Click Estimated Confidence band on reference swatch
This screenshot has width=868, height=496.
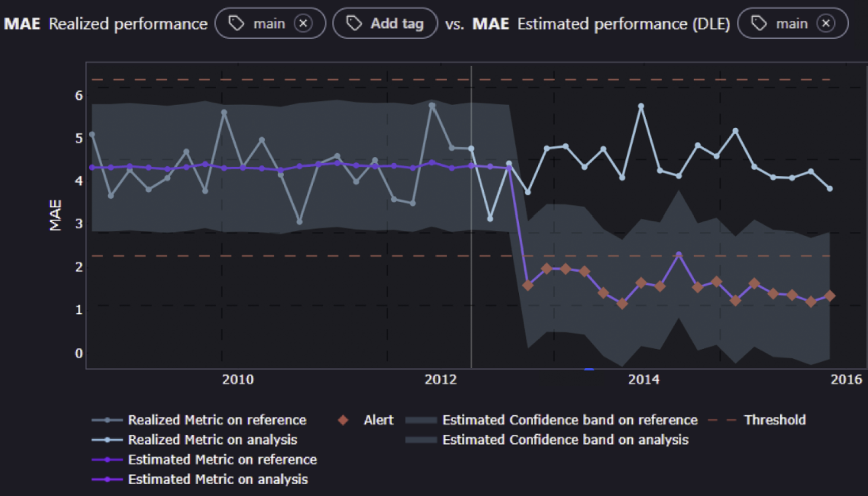[x=420, y=420]
